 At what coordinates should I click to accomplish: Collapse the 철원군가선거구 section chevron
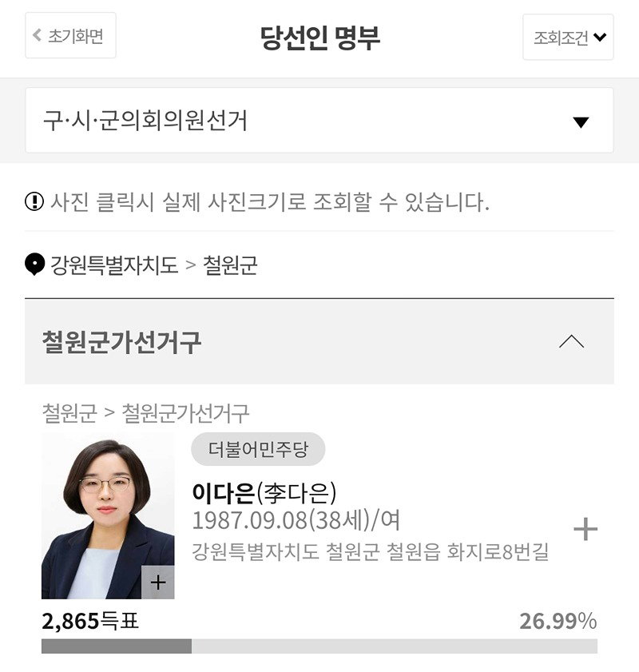[571, 341]
